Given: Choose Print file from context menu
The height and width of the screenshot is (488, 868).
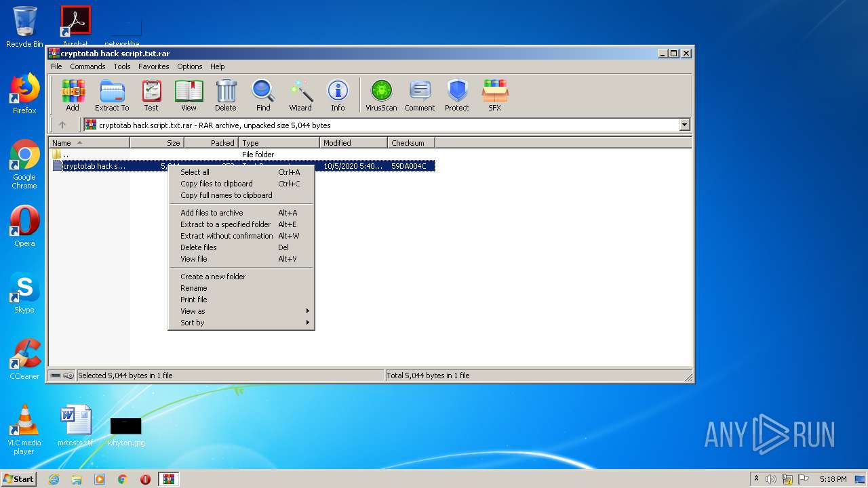Looking at the screenshot, I should tap(241, 300).
